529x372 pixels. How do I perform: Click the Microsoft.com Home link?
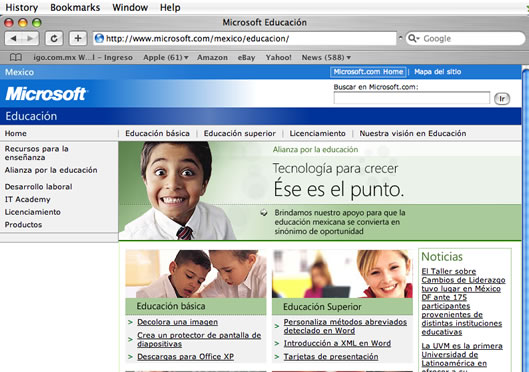tap(368, 72)
